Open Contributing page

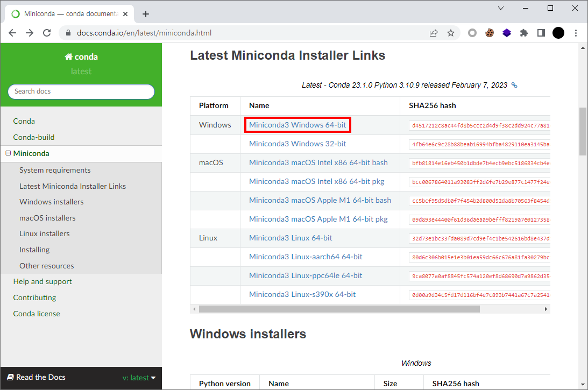pyautogui.click(x=34, y=298)
